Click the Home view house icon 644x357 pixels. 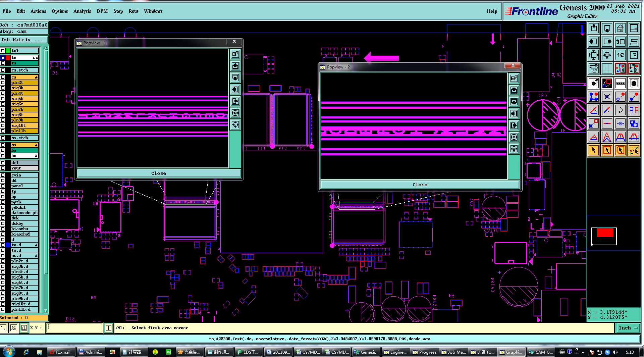(x=621, y=28)
